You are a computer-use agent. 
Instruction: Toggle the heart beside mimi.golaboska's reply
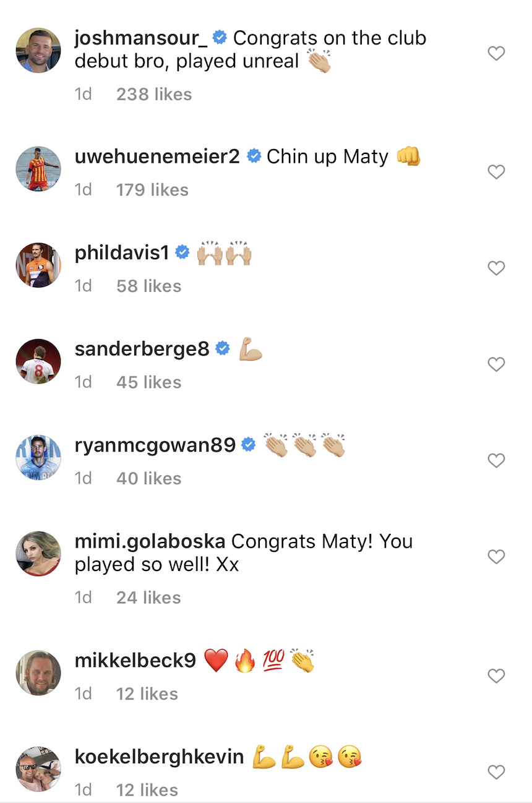coord(496,557)
